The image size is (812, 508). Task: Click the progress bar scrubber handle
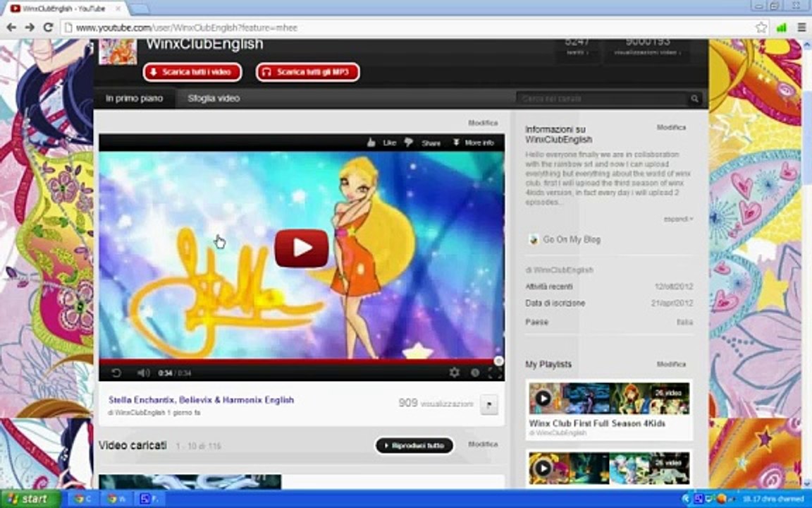[x=499, y=361]
